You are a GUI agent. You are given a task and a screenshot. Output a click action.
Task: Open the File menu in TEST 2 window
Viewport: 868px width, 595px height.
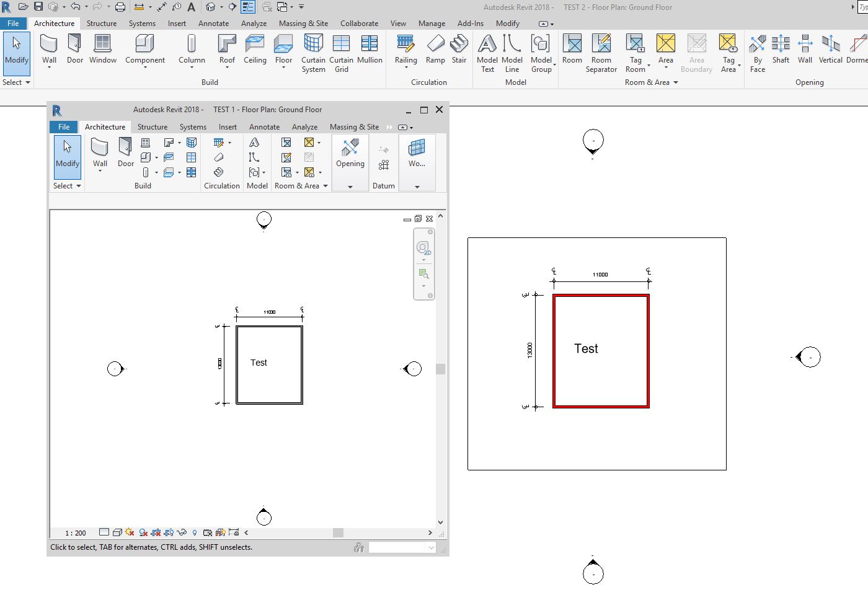13,24
